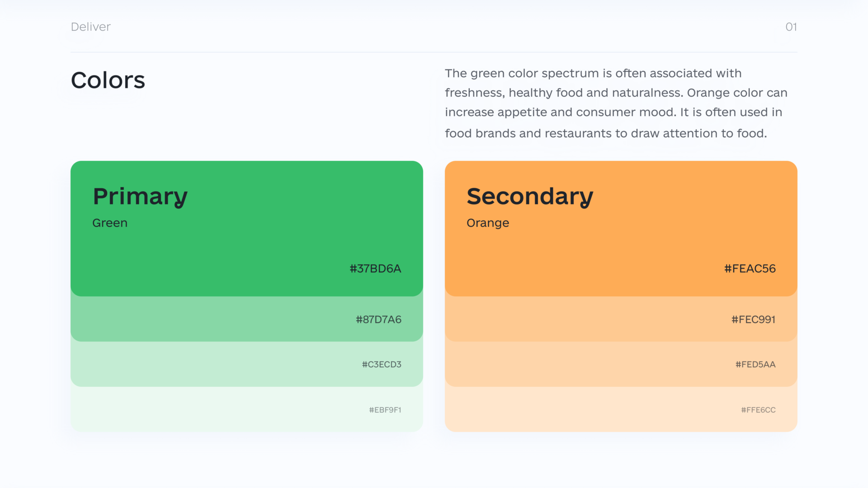
Task: Click the #37BD6A hex code text
Action: [x=375, y=268]
